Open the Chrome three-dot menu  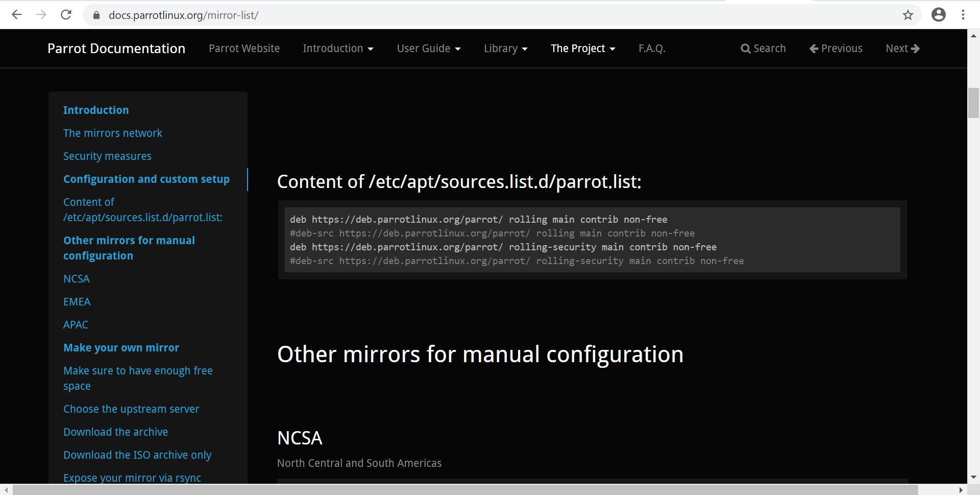(x=963, y=15)
